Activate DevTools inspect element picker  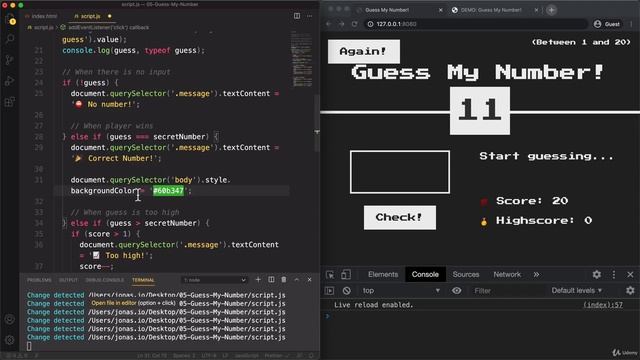[330, 275]
